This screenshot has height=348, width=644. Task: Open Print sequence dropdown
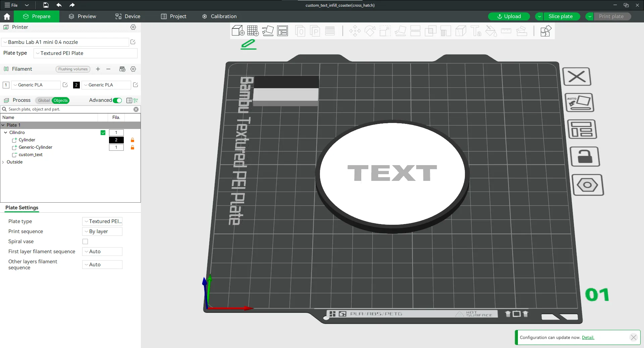pyautogui.click(x=102, y=231)
